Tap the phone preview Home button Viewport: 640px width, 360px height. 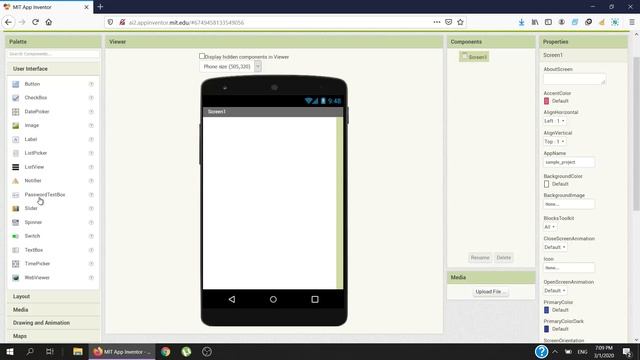tap(273, 300)
